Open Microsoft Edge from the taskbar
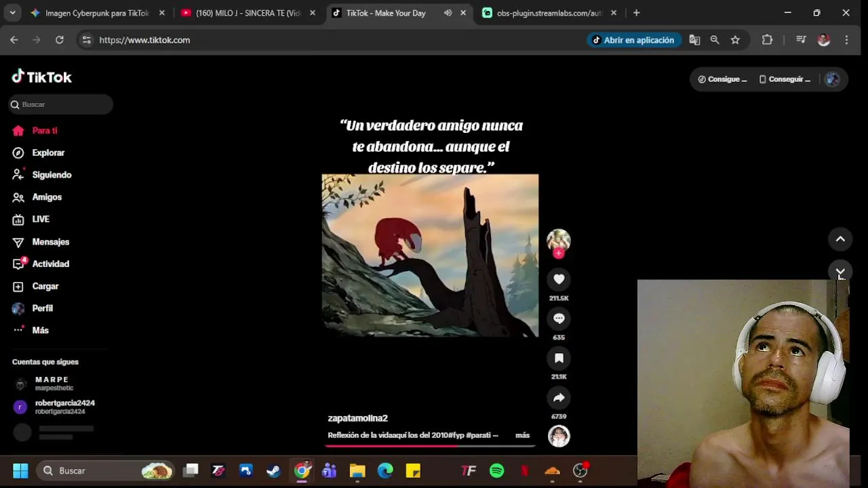 [385, 470]
